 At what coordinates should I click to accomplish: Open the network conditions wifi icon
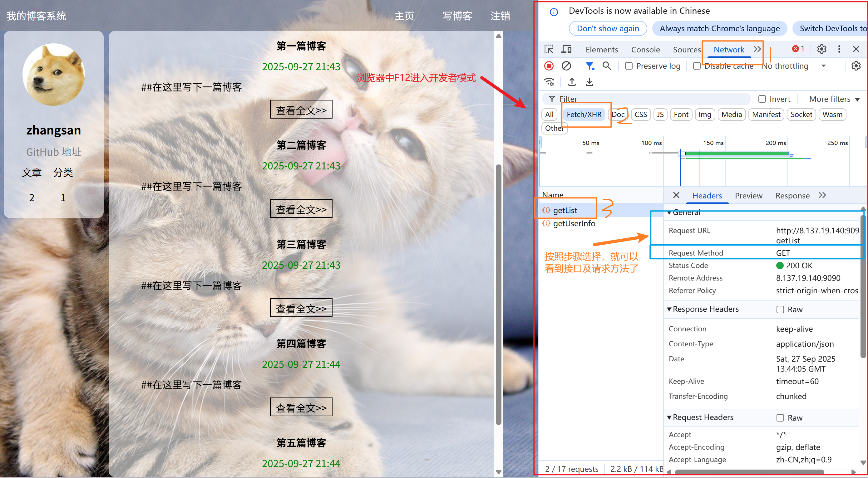550,82
